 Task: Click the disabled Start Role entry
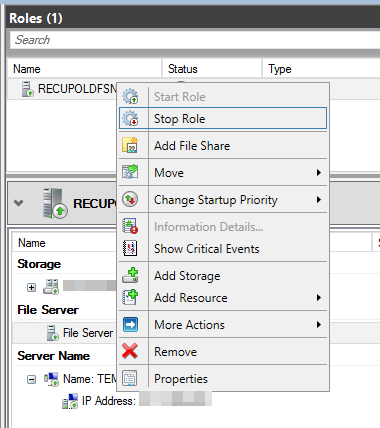pyautogui.click(x=223, y=97)
